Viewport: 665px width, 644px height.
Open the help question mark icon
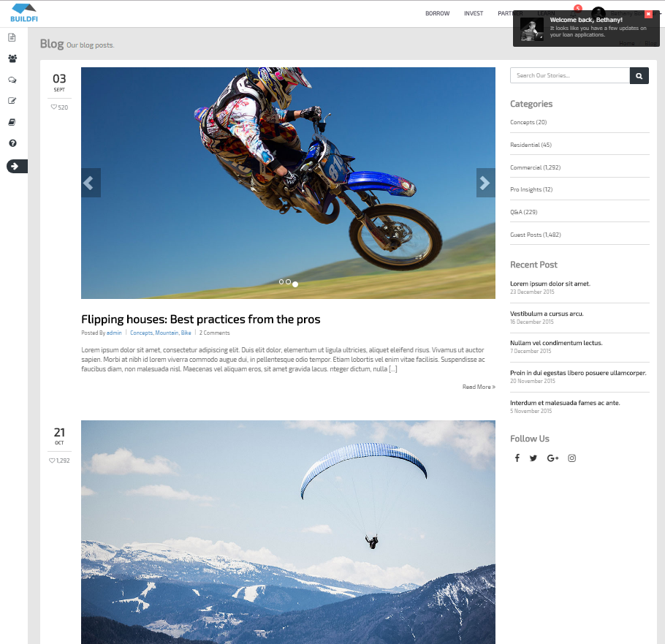pos(12,143)
